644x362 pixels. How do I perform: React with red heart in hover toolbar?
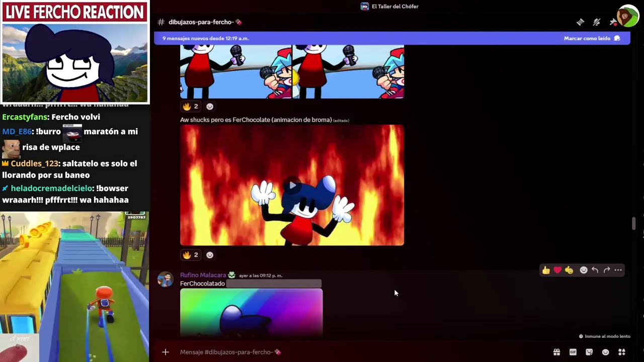(x=557, y=270)
